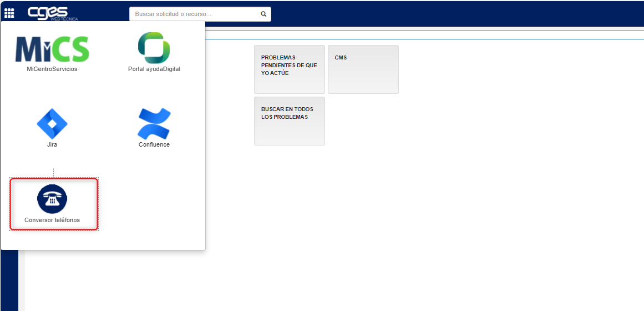The height and width of the screenshot is (311, 644).
Task: Open 'Problemas pendientes de que yo actúe' tile
Action: click(x=290, y=69)
